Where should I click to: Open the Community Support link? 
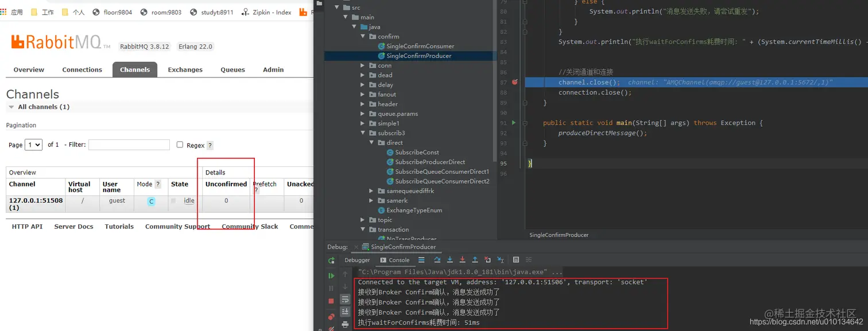[x=177, y=227]
